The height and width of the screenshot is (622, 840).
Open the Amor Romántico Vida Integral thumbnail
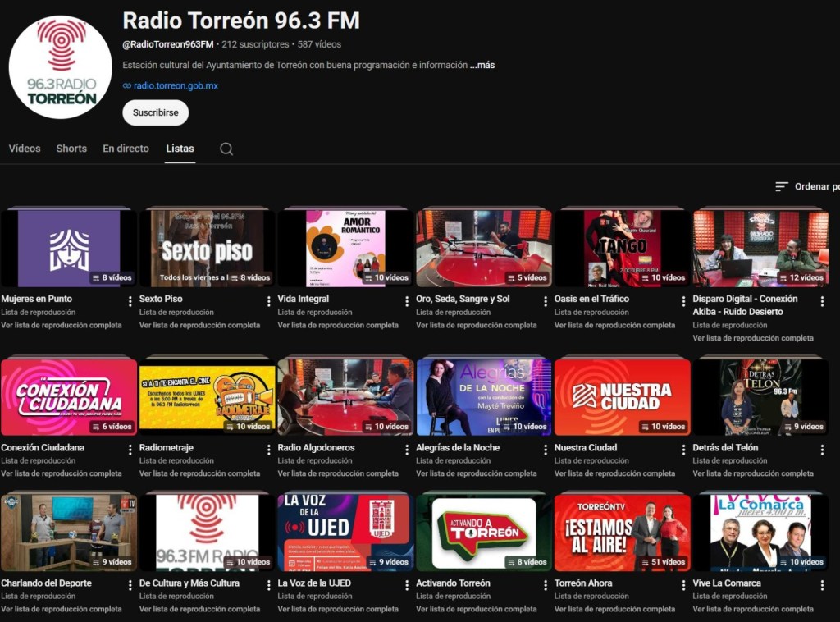pos(345,249)
